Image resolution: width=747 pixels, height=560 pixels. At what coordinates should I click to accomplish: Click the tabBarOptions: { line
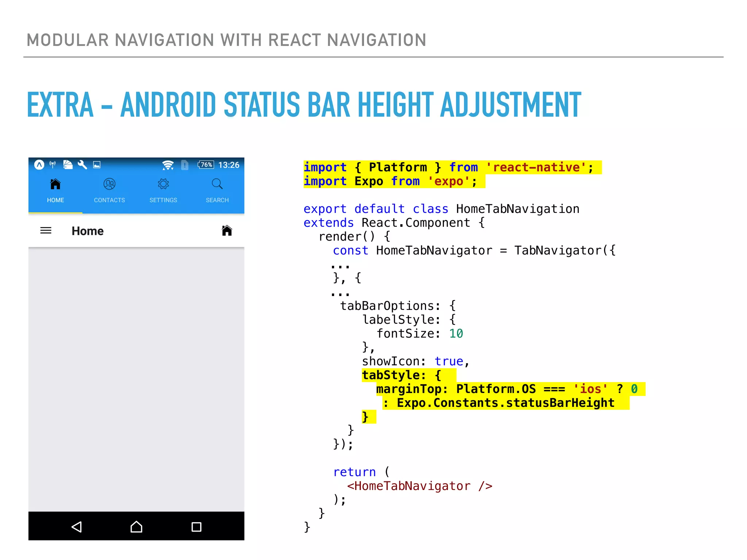[x=398, y=306]
